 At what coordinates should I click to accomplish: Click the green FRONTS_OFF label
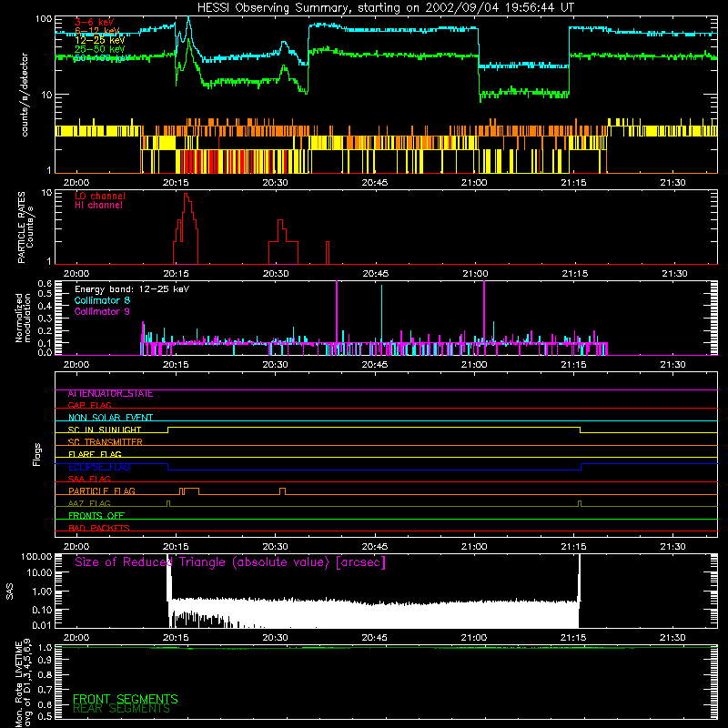tap(96, 516)
